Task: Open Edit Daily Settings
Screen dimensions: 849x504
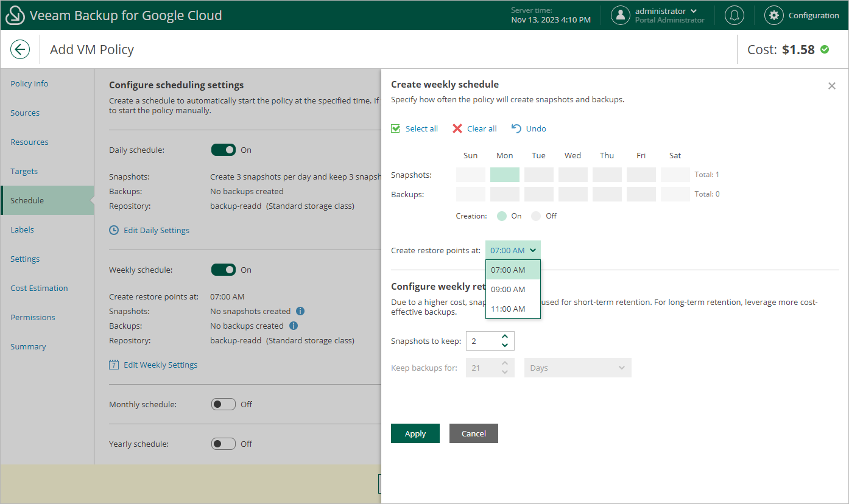Action: pyautogui.click(x=157, y=230)
